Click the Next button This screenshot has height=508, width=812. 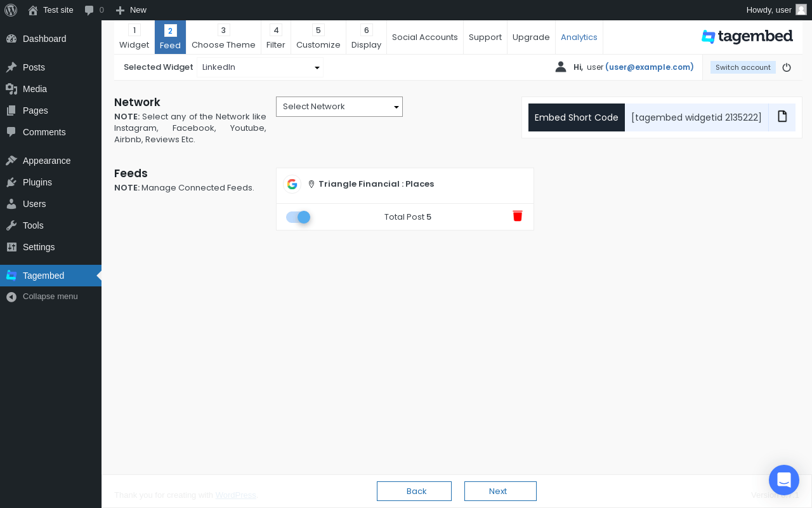(501, 491)
